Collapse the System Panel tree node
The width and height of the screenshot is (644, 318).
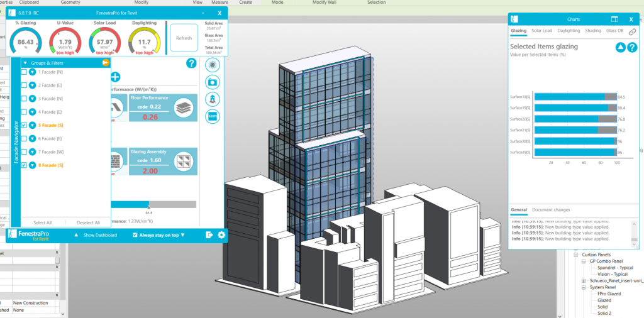tap(584, 287)
